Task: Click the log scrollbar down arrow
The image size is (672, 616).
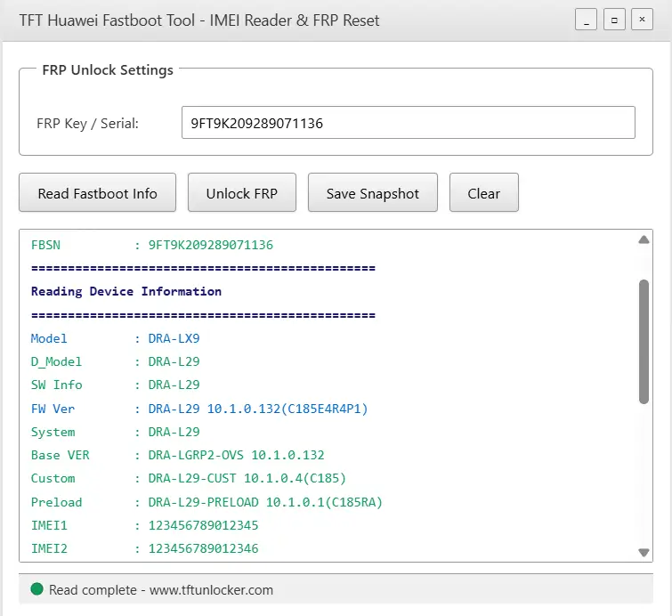Action: [644, 552]
